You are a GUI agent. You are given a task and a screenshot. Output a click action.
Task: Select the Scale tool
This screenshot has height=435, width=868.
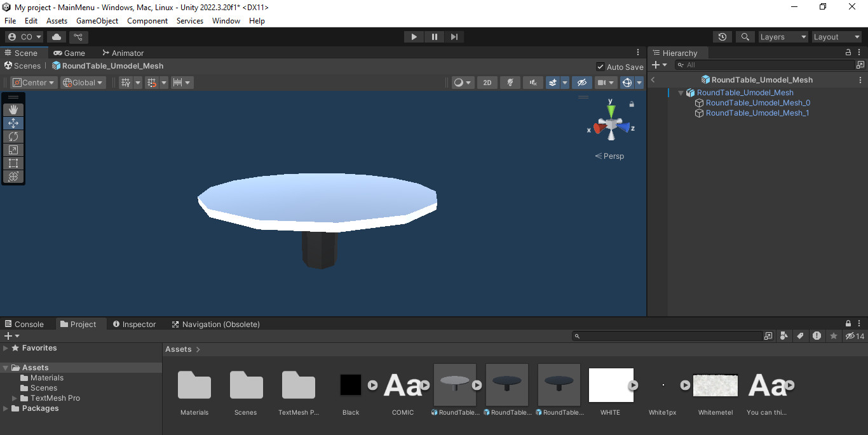pos(13,149)
